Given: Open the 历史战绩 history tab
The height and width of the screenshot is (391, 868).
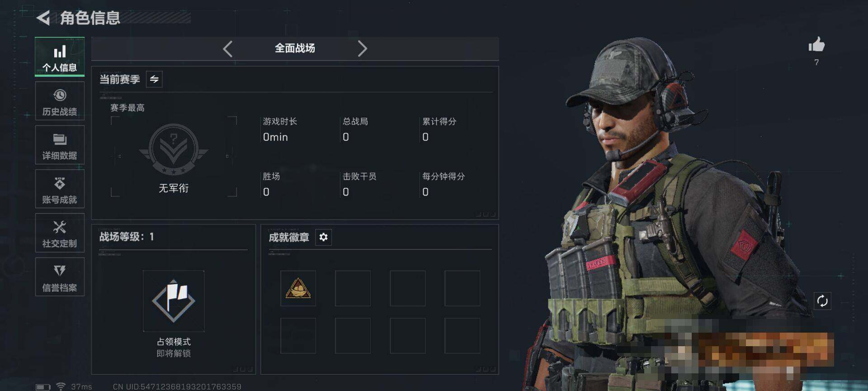Looking at the screenshot, I should tap(60, 101).
